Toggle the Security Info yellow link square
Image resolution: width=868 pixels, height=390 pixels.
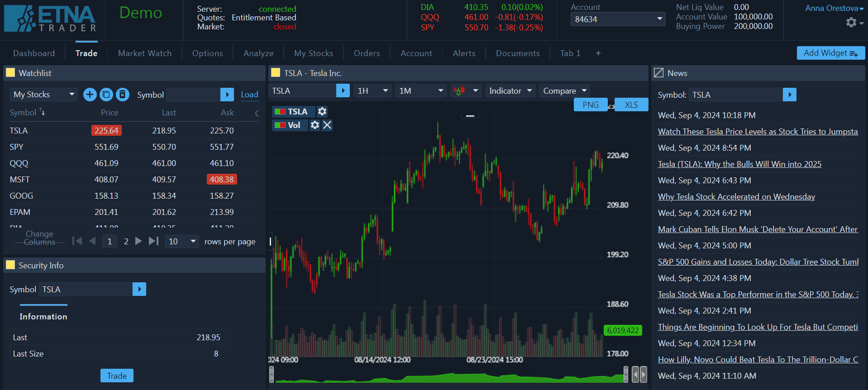[x=10, y=265]
